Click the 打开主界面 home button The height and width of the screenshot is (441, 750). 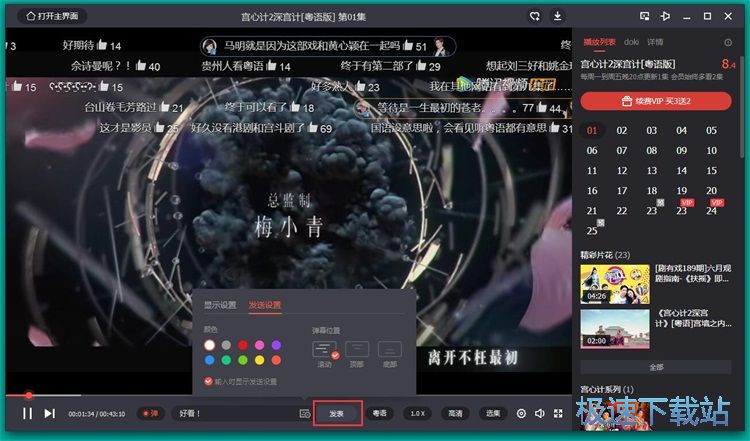point(52,16)
